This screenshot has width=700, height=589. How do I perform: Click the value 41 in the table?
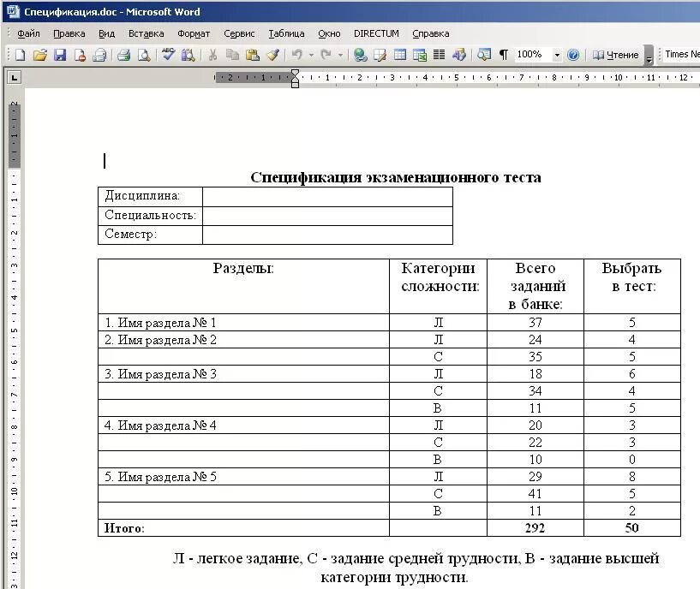click(x=535, y=493)
